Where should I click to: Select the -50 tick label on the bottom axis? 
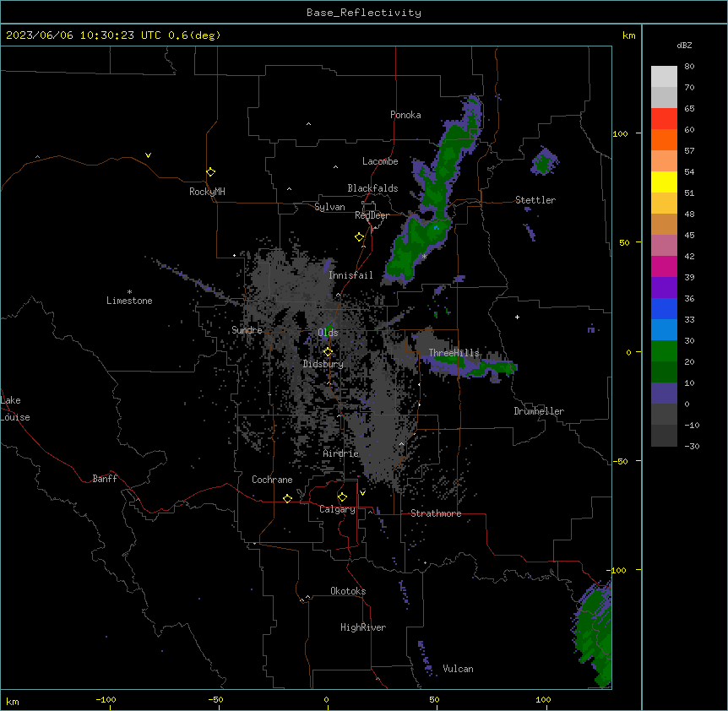(x=215, y=700)
